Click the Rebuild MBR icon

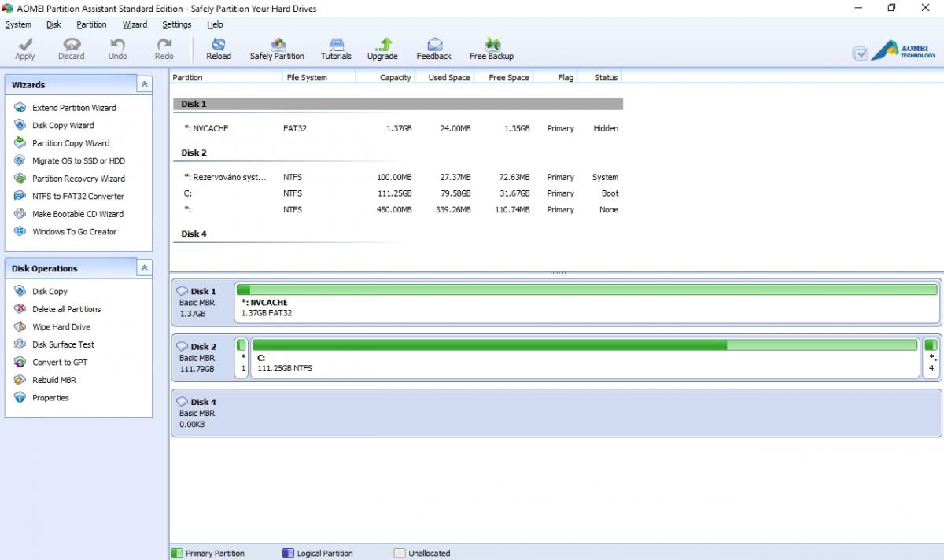click(20, 380)
